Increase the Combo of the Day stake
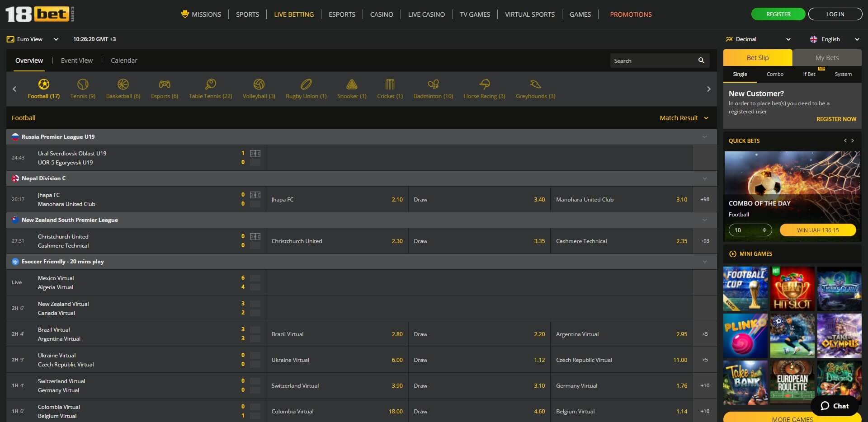Viewport: 868px width, 422px height. coord(765,228)
